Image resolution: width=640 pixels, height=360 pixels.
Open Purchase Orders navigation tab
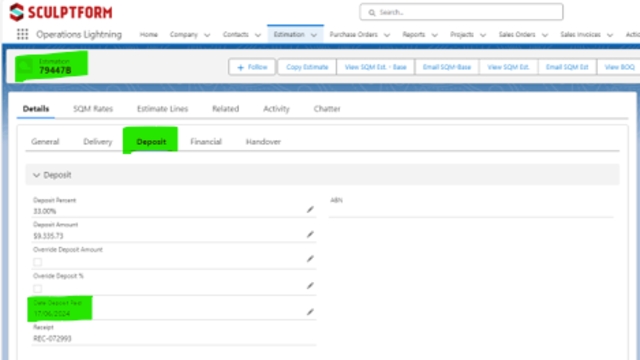tap(353, 35)
